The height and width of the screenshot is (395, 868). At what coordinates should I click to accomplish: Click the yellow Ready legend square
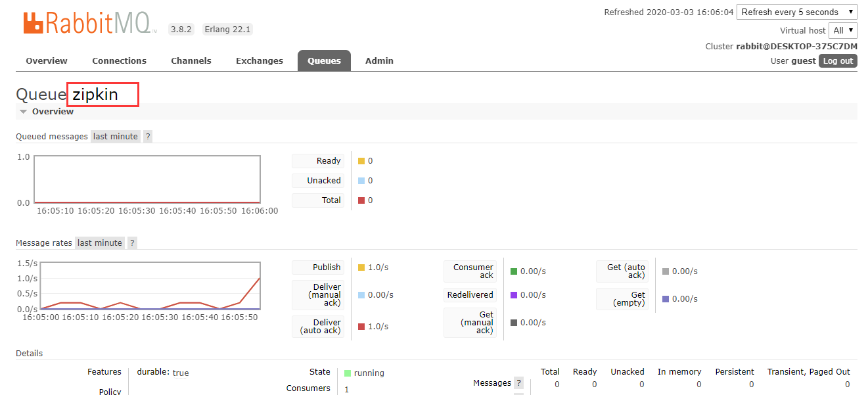tap(361, 161)
